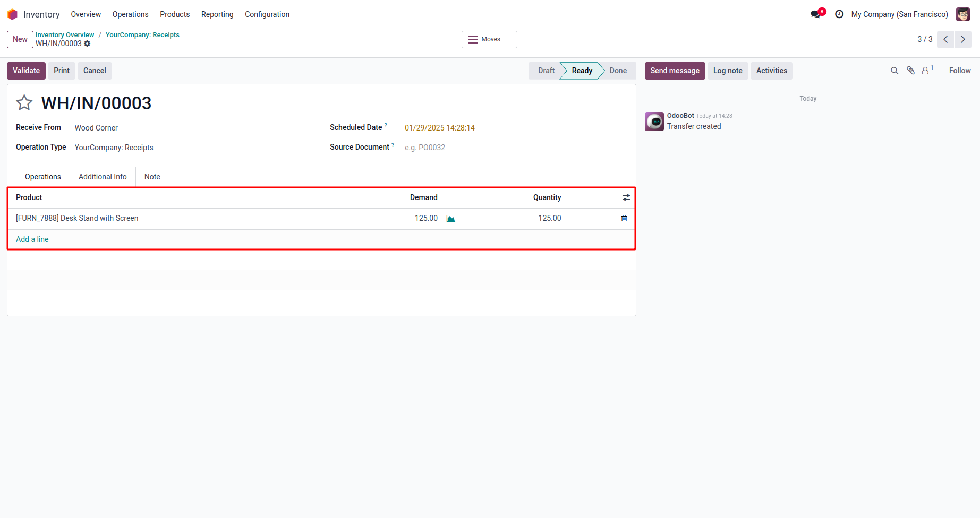Open the user avatar menu
Image resolution: width=980 pixels, height=518 pixels.
[x=962, y=14]
